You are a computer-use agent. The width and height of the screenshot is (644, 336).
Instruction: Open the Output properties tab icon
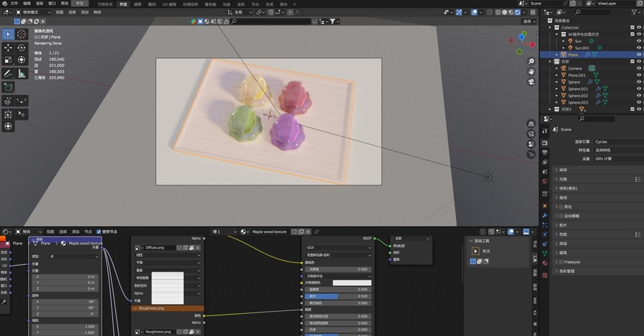[x=545, y=152]
